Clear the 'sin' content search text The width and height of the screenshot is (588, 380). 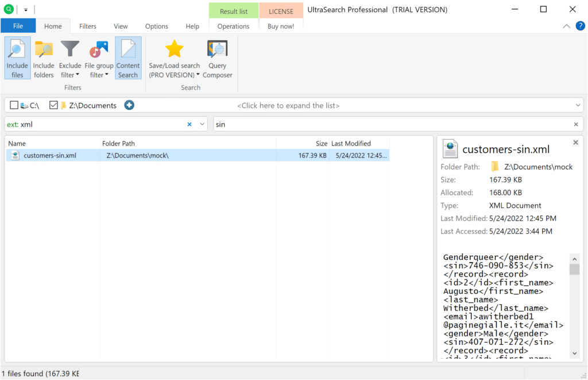[x=576, y=124]
